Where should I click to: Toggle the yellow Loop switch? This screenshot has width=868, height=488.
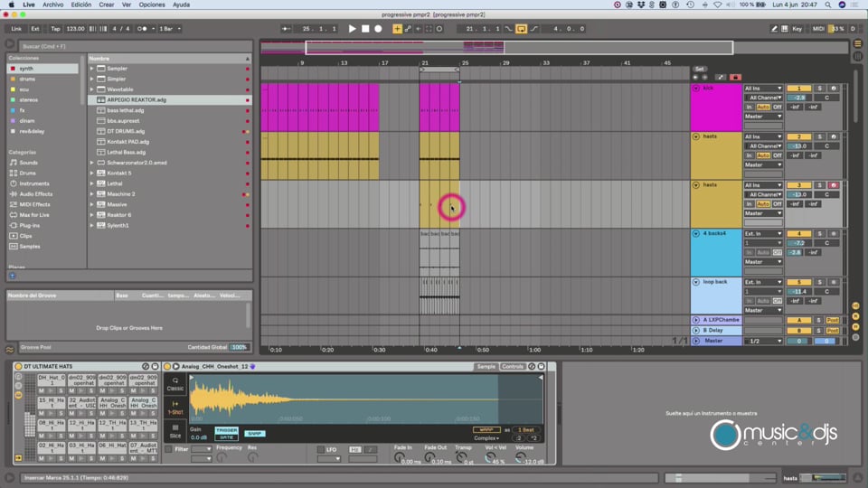522,29
